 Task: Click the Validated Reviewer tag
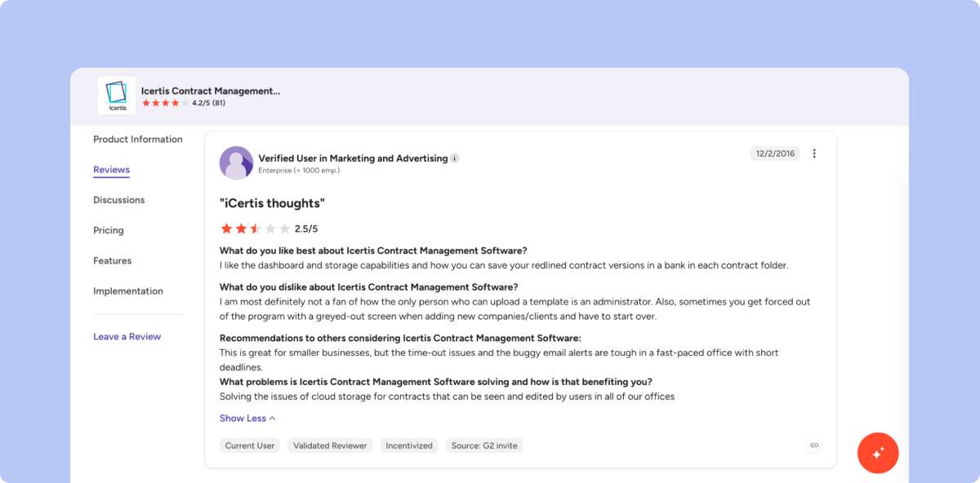pos(330,445)
